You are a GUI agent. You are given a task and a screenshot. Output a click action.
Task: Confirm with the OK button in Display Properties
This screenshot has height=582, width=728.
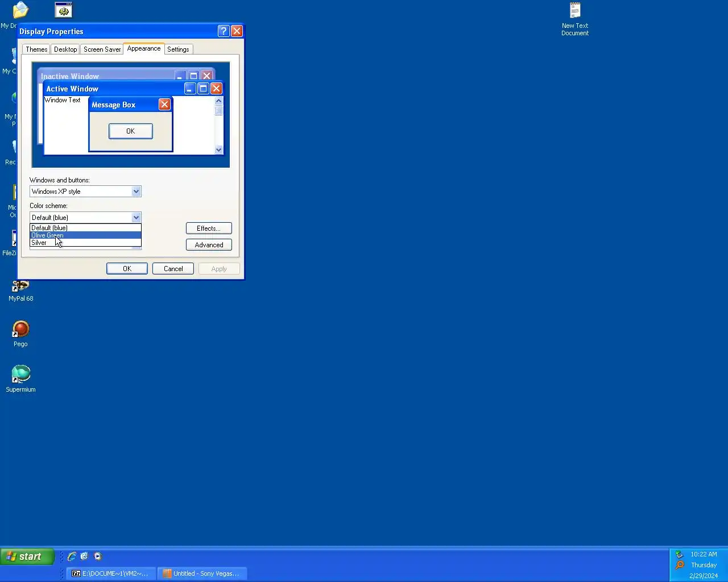(x=127, y=269)
